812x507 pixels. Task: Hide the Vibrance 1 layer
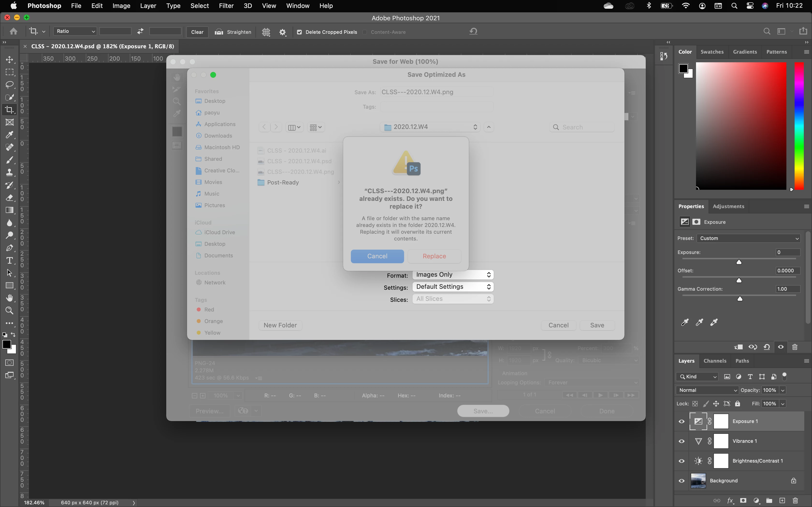(x=681, y=441)
